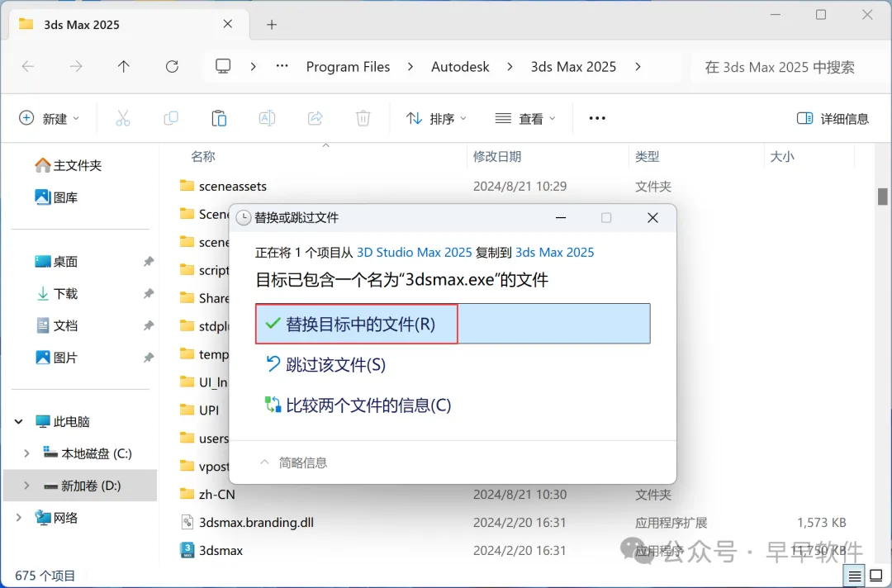
Task: Sort by the 修改日期 column header
Action: click(497, 156)
